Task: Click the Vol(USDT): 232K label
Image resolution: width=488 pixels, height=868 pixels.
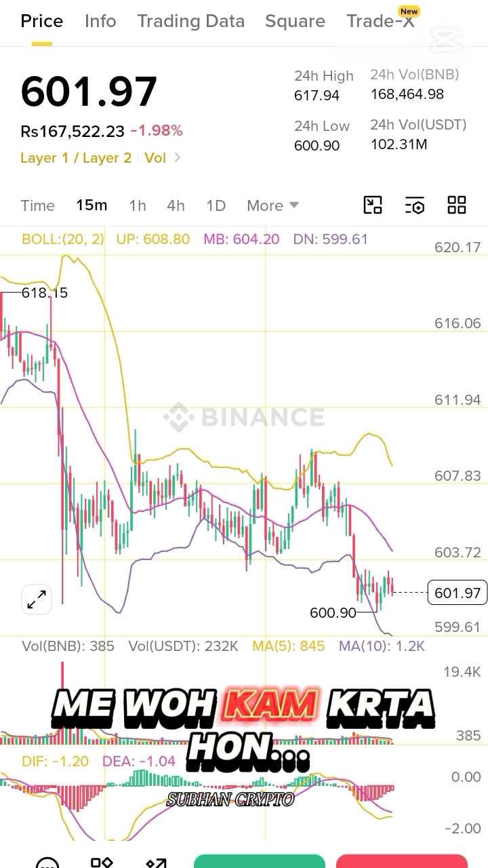Action: 183,646
